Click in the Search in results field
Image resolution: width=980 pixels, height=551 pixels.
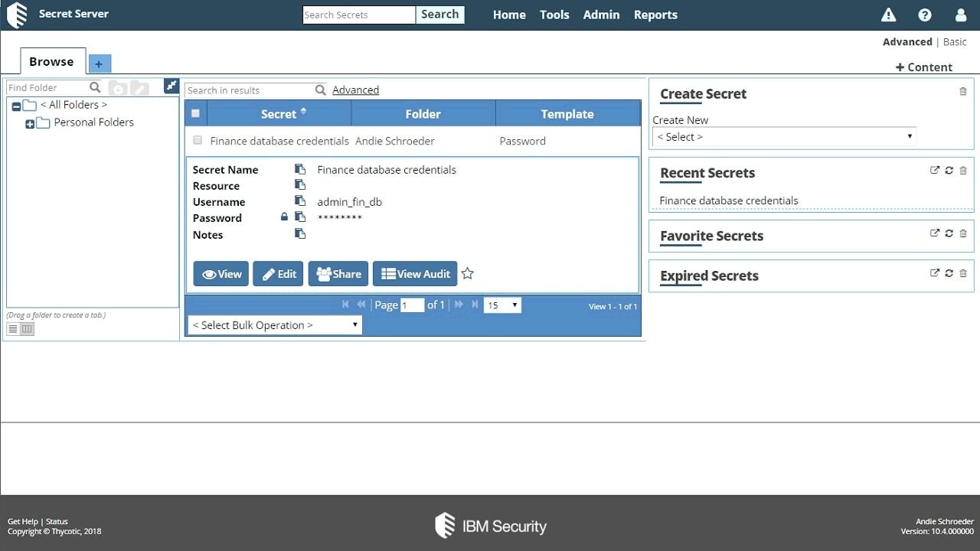[250, 90]
